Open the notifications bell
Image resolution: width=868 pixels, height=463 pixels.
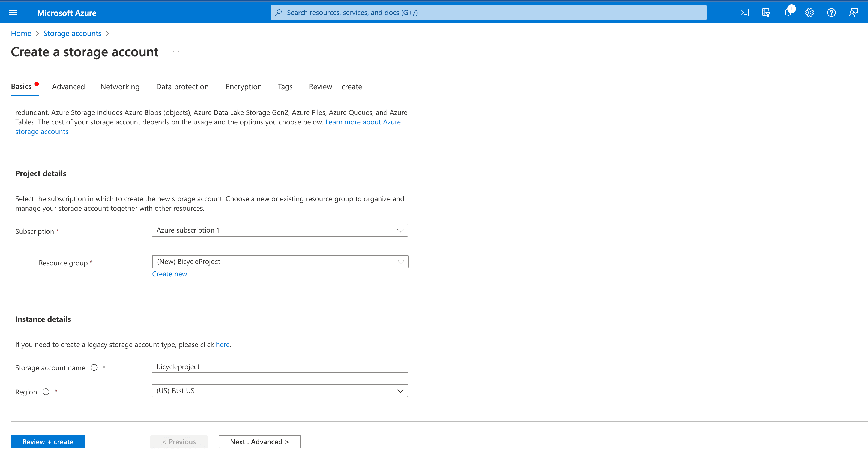(788, 13)
